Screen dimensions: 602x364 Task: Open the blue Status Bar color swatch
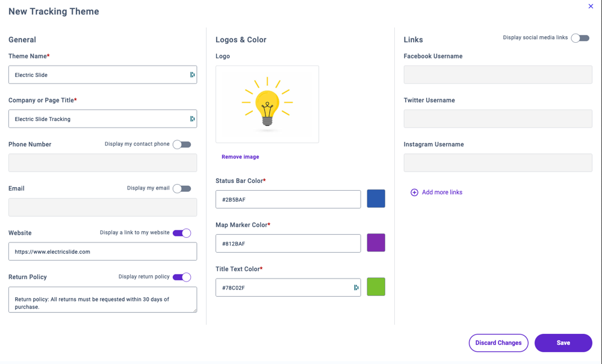pos(376,199)
